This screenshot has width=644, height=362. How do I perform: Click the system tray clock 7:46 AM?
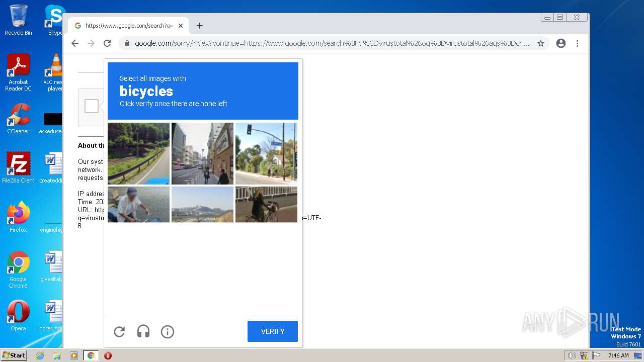(x=618, y=355)
